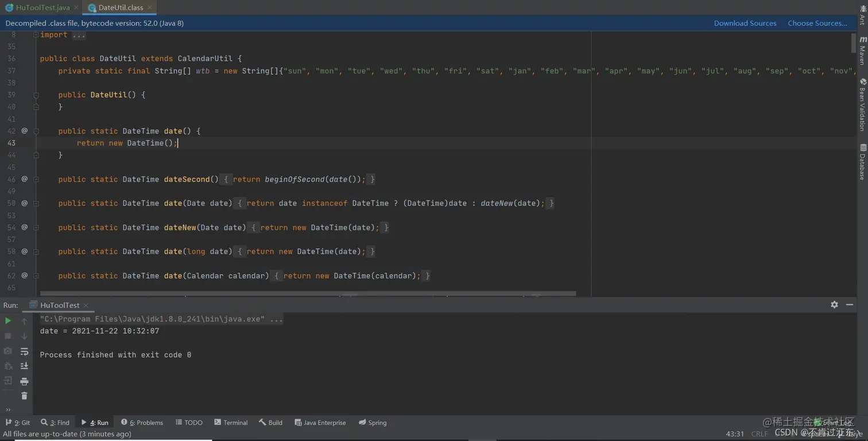
Task: Open the Terminal tool window
Action: pos(231,423)
